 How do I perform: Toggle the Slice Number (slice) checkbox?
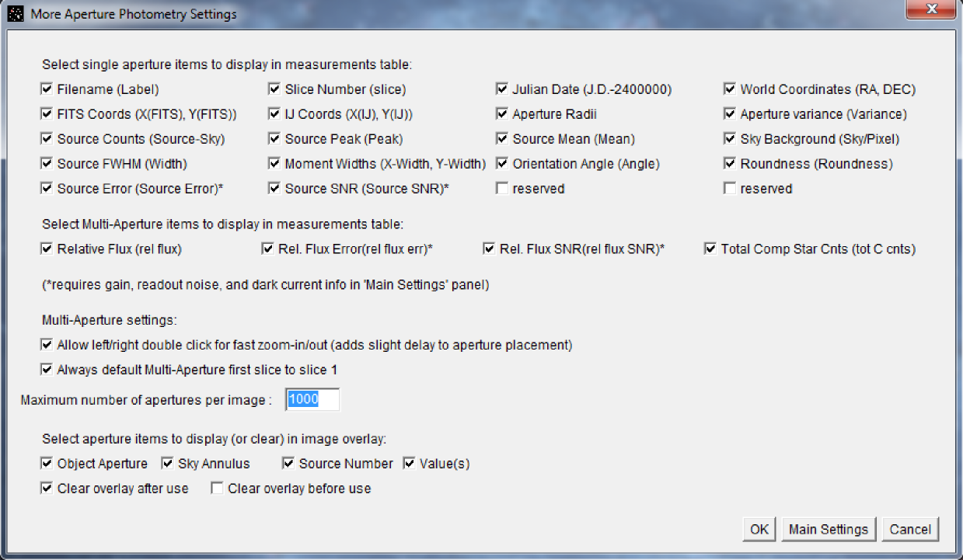click(x=274, y=89)
